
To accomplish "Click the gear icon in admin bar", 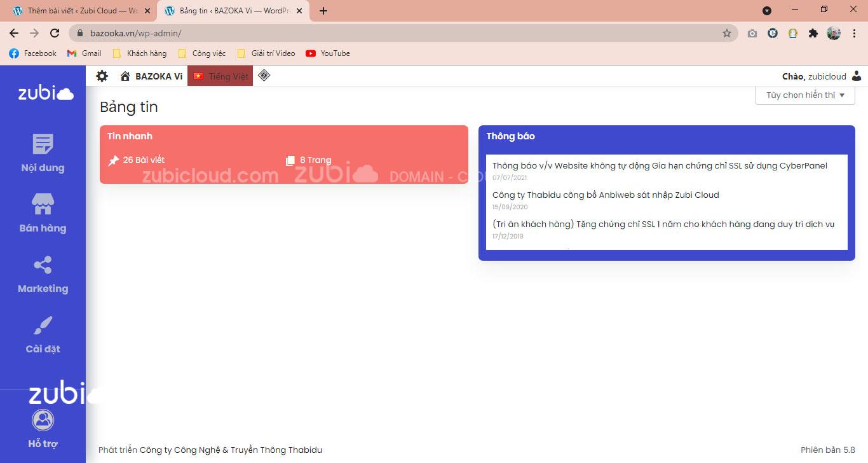I will point(102,76).
